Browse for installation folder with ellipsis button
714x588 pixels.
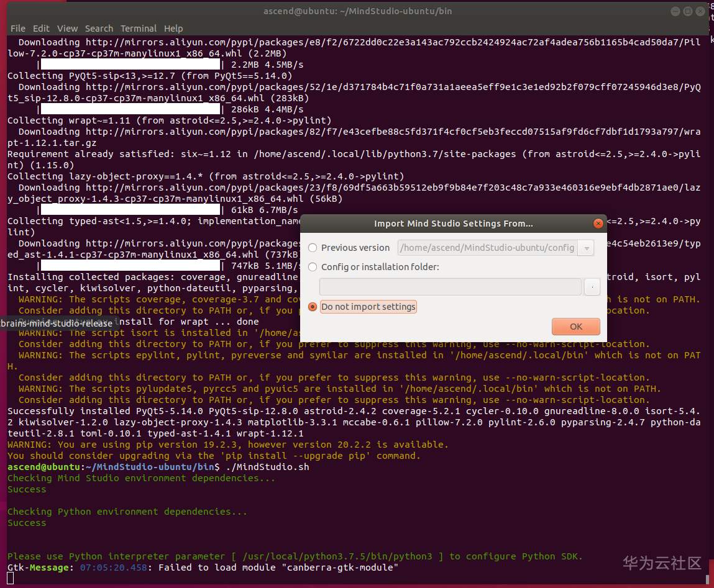(592, 287)
